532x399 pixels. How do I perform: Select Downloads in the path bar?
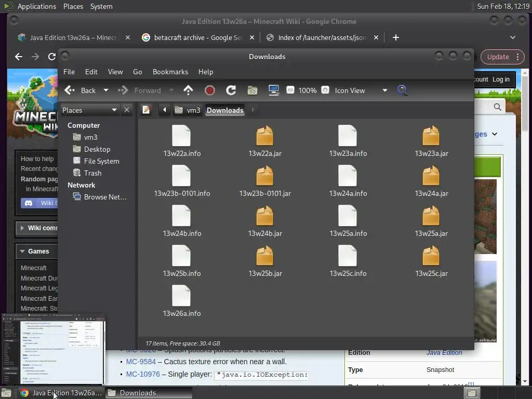[225, 110]
